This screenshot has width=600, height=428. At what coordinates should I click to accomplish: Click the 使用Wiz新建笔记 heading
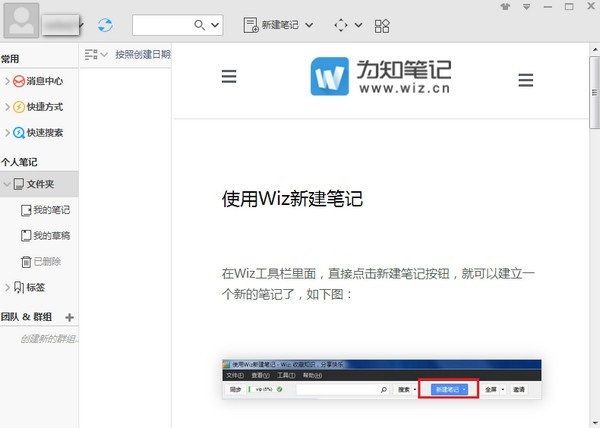pos(292,199)
